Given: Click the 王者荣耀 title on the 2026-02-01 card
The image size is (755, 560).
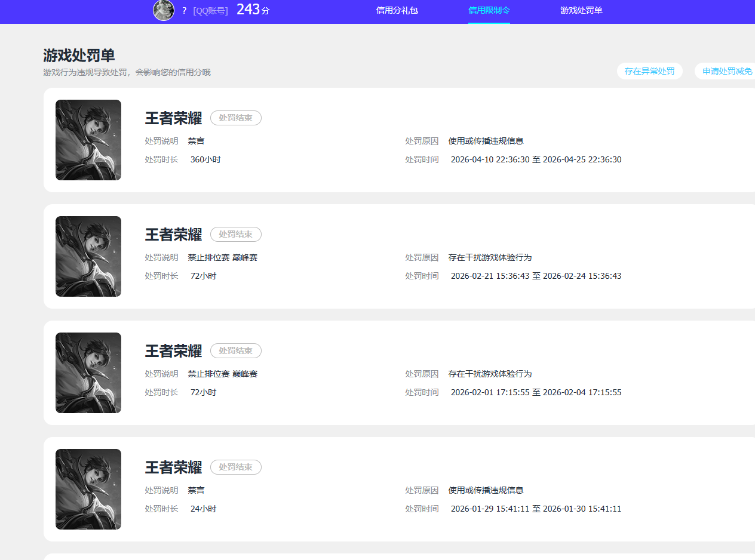Looking at the screenshot, I should point(174,351).
